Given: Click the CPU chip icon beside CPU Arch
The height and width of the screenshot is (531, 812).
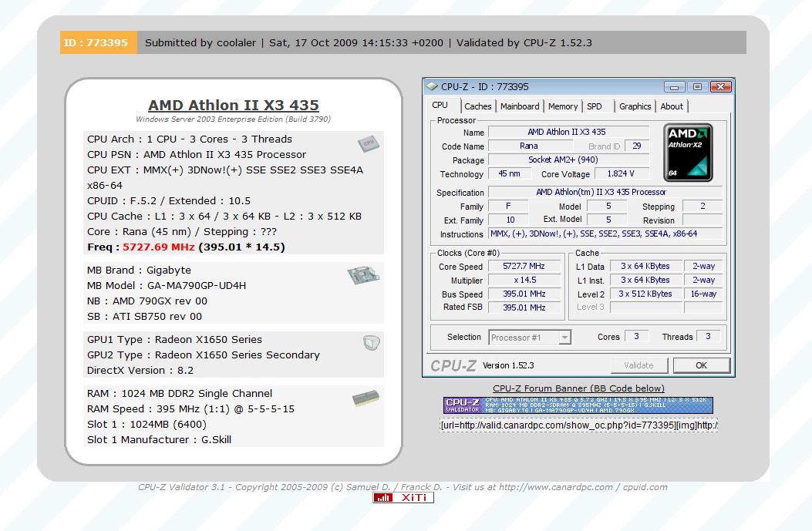Looking at the screenshot, I should pyautogui.click(x=368, y=143).
